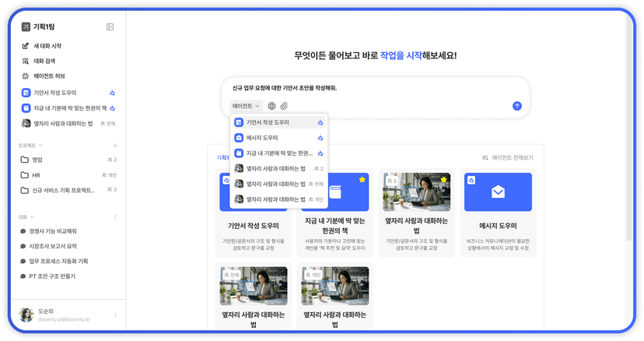Open the 대화 section more-options menu
The height and width of the screenshot is (341, 644).
[115, 217]
